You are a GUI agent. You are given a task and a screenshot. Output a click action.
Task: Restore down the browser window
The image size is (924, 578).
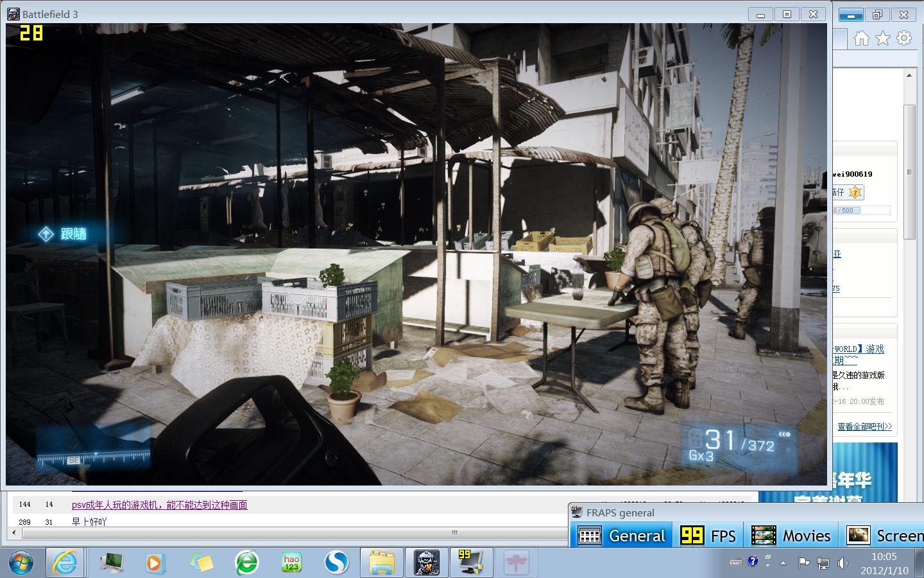tap(877, 14)
